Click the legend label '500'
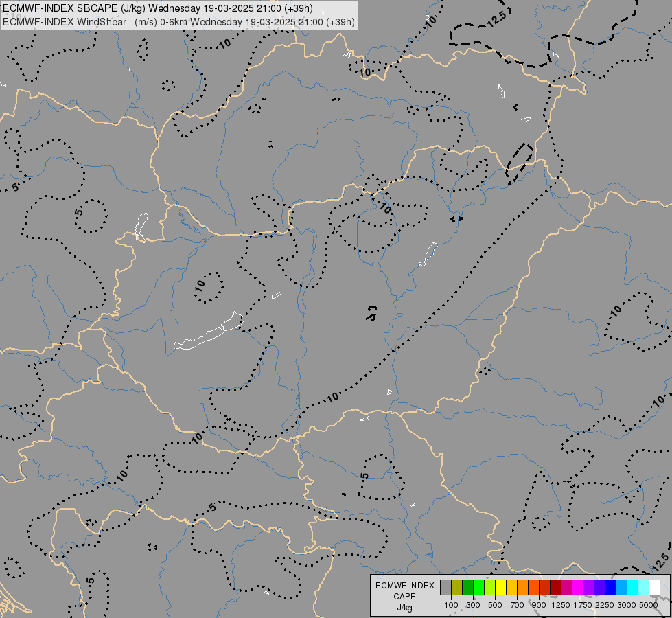Image resolution: width=672 pixels, height=618 pixels. [495, 605]
